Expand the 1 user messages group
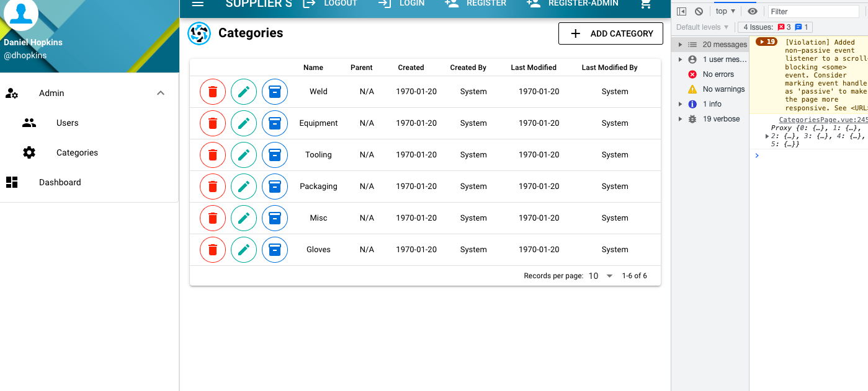The image size is (868, 391). pyautogui.click(x=681, y=59)
